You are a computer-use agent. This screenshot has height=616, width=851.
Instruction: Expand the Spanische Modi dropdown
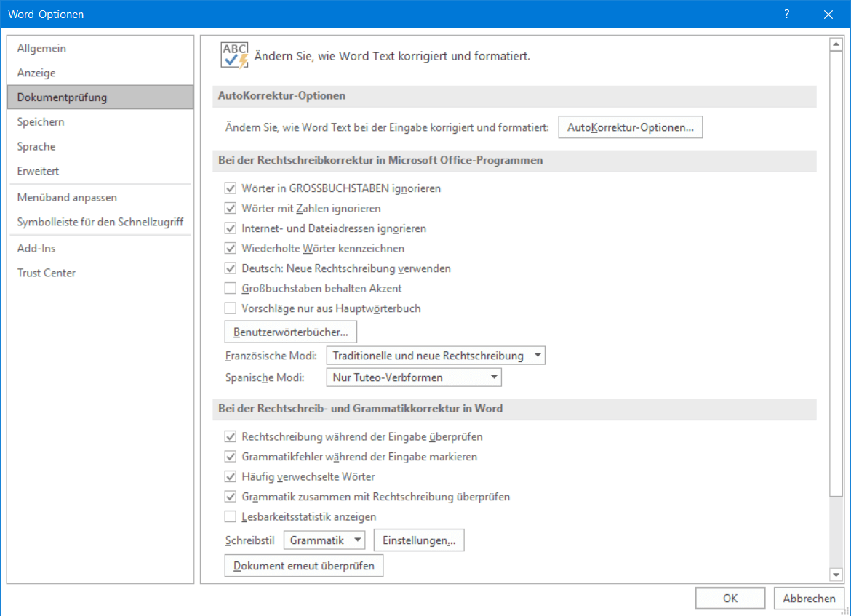click(414, 377)
